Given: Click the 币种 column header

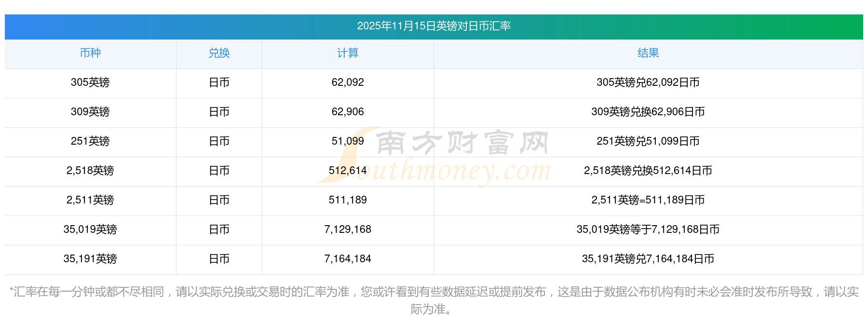Looking at the screenshot, I should point(90,53).
